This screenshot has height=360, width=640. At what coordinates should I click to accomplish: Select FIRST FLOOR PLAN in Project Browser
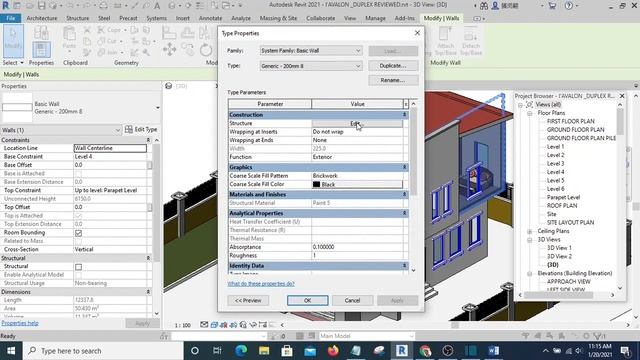(x=571, y=121)
